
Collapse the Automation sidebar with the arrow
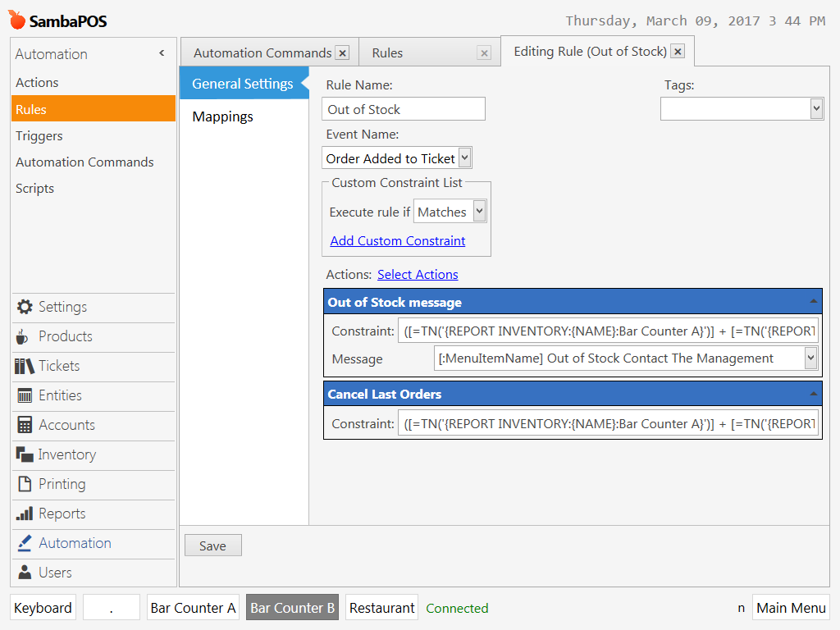(162, 53)
